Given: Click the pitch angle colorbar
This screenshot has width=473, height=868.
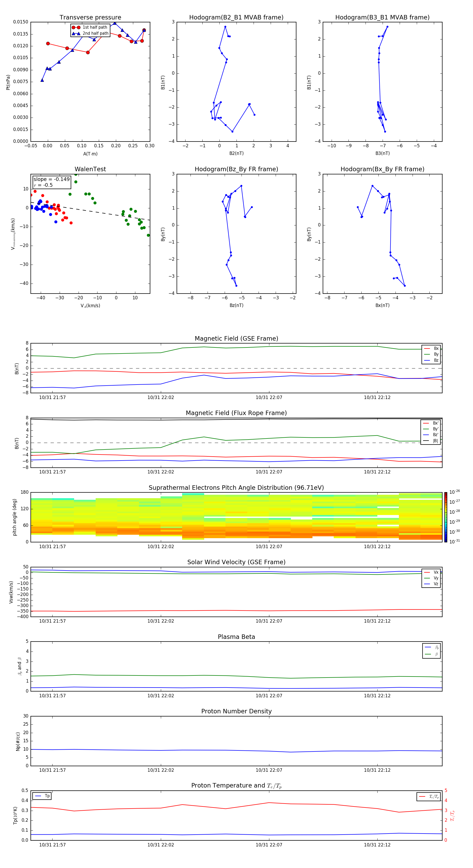Looking at the screenshot, I should point(445,517).
